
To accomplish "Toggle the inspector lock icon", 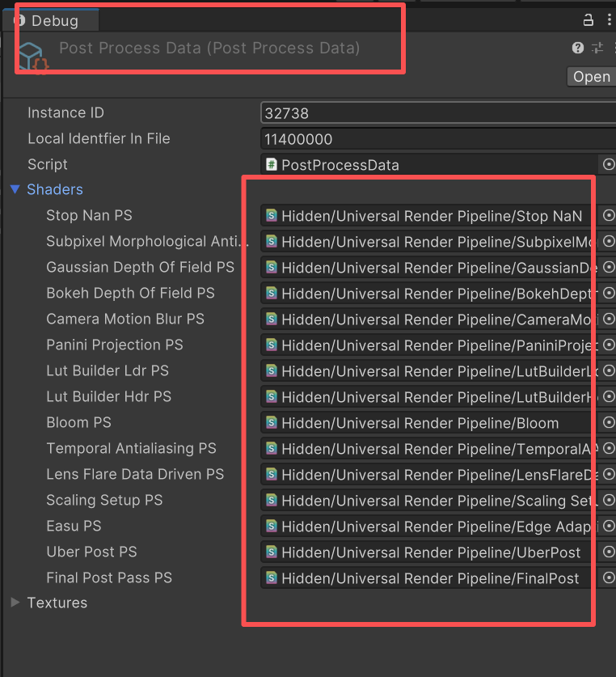I will pos(588,20).
